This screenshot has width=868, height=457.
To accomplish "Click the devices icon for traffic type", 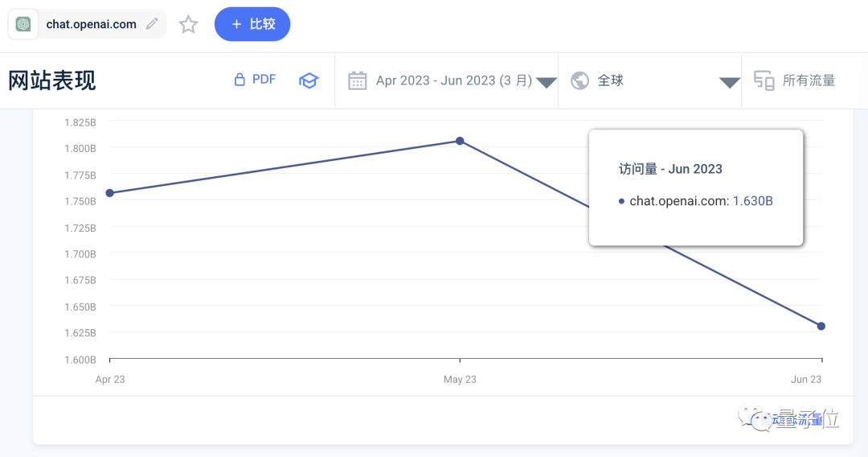I will pos(764,81).
